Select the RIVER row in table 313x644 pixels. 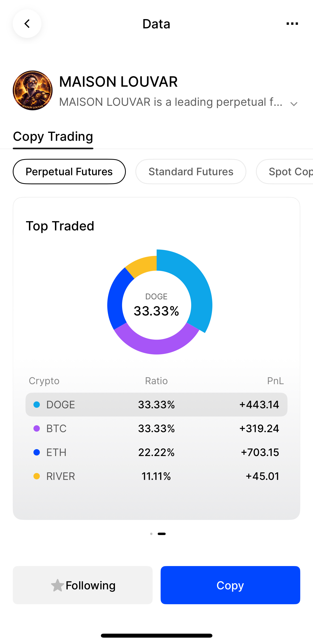[x=156, y=476]
